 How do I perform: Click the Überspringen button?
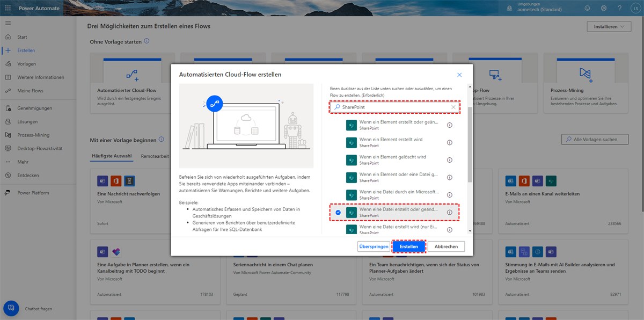[x=374, y=246]
